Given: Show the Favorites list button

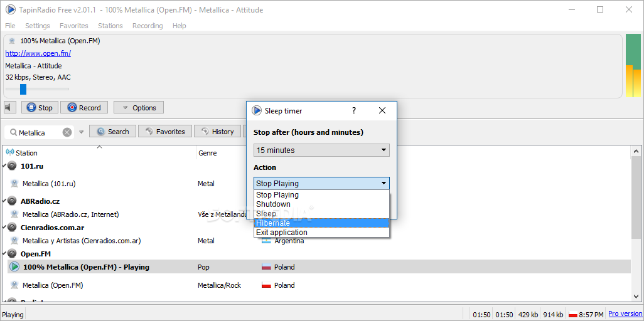Looking at the screenshot, I should click(164, 132).
